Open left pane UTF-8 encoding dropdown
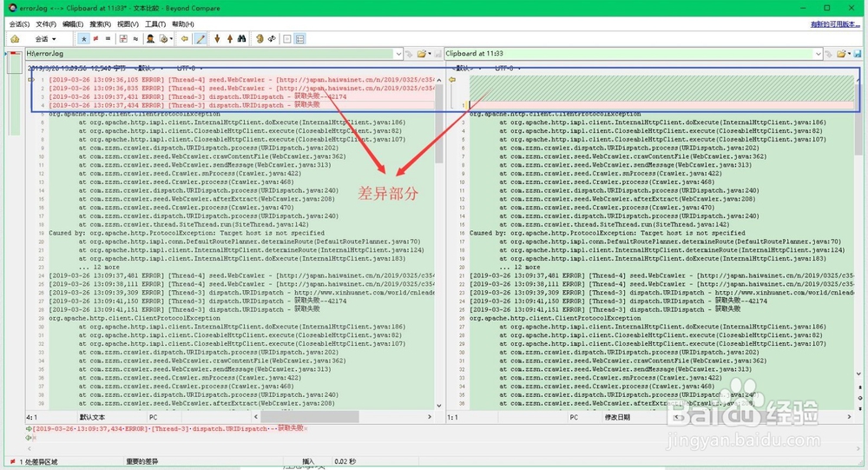 pos(188,68)
